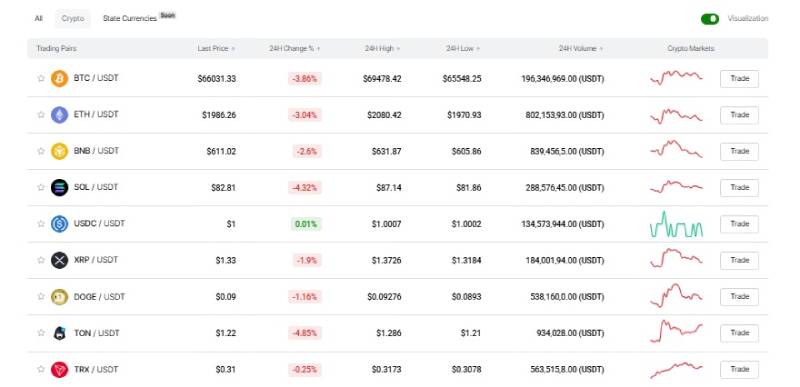Click the Bitcoin coin icon
The width and height of the screenshot is (800, 387).
point(59,79)
